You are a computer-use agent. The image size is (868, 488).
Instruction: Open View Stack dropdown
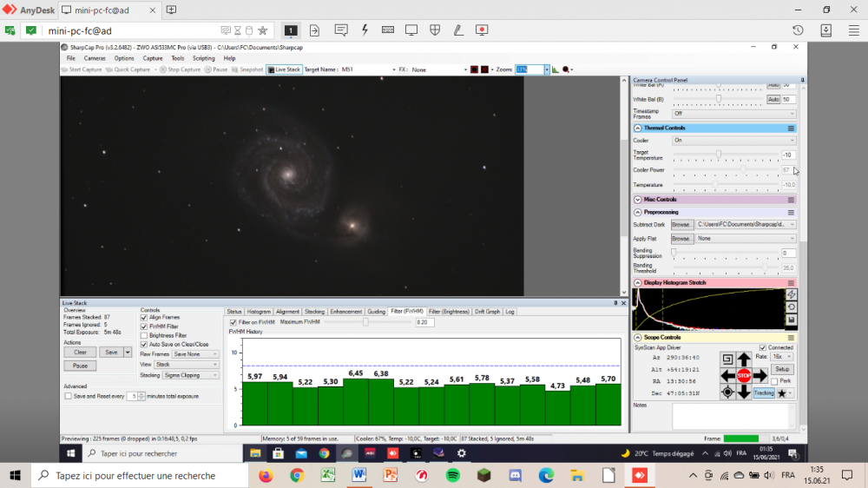[187, 365]
